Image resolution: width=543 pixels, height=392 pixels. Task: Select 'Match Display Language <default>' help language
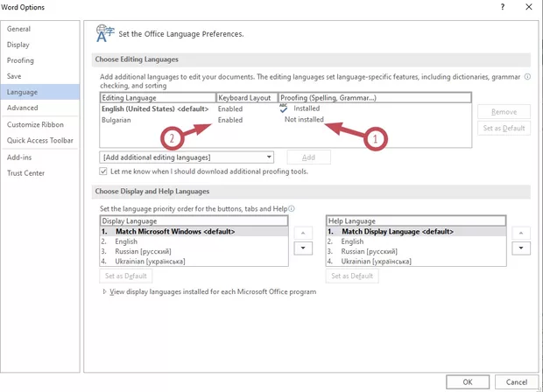pos(416,232)
